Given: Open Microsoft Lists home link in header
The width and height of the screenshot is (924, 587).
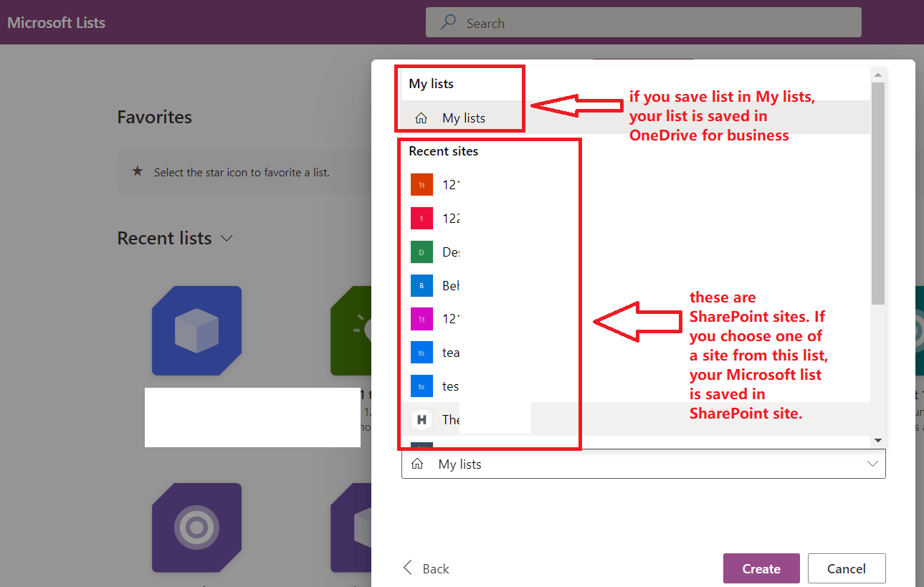Looking at the screenshot, I should 57,22.
